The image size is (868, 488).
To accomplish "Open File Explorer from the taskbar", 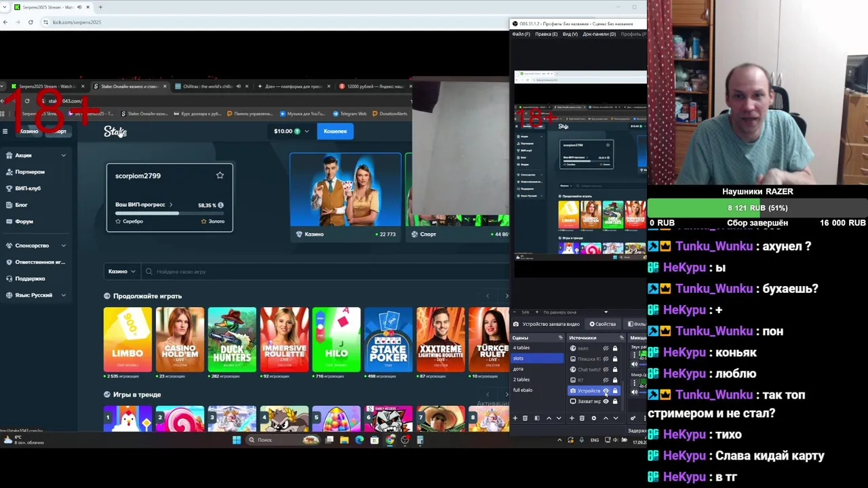I will 344,440.
